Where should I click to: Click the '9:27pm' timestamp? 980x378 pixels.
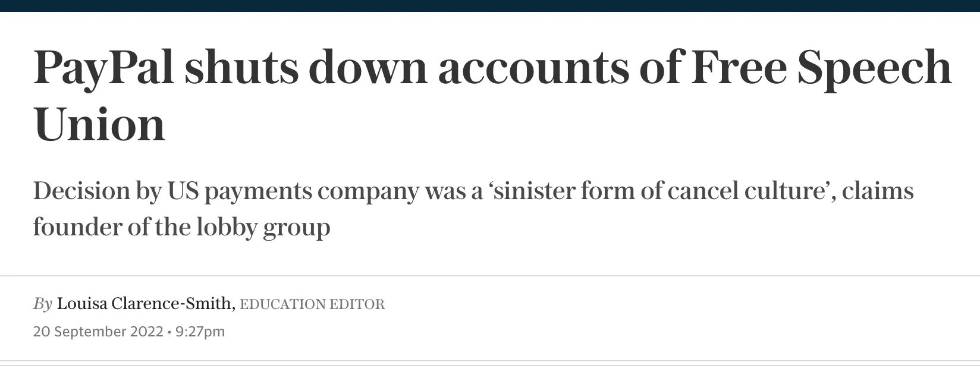point(200,331)
